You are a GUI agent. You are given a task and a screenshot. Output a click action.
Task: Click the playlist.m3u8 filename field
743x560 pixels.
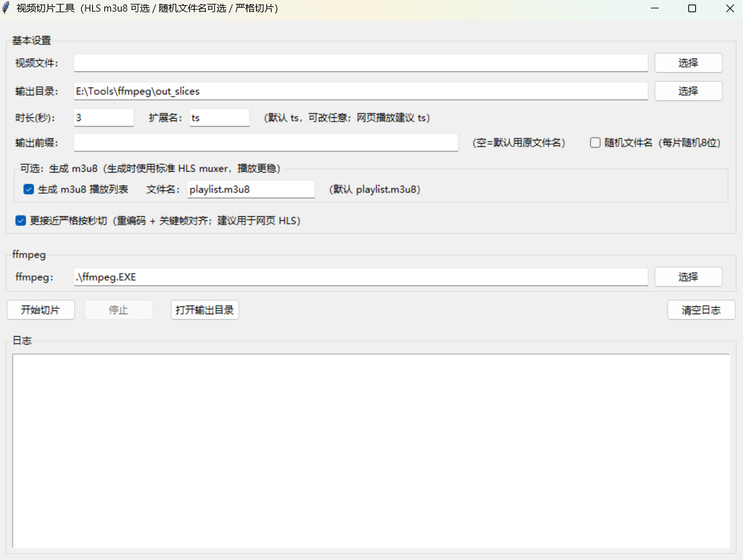point(250,189)
